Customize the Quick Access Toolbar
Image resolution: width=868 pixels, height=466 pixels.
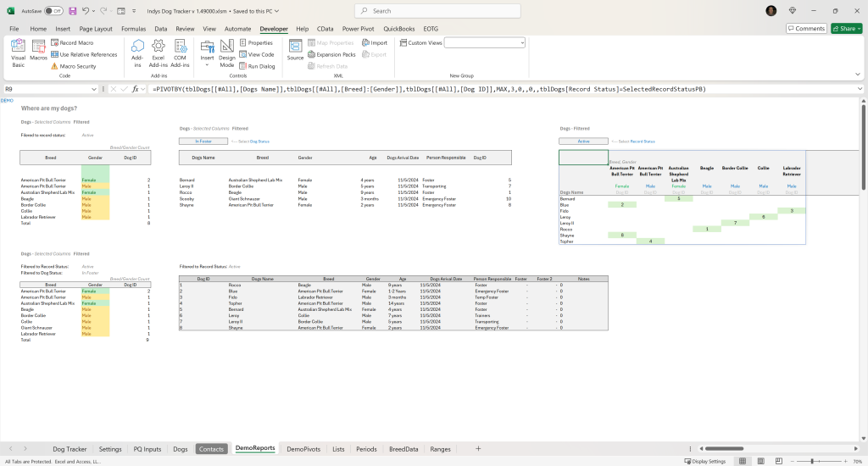pos(134,11)
